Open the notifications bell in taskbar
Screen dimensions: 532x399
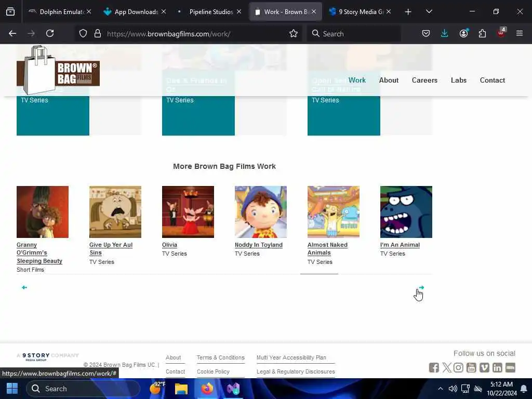[524, 389]
